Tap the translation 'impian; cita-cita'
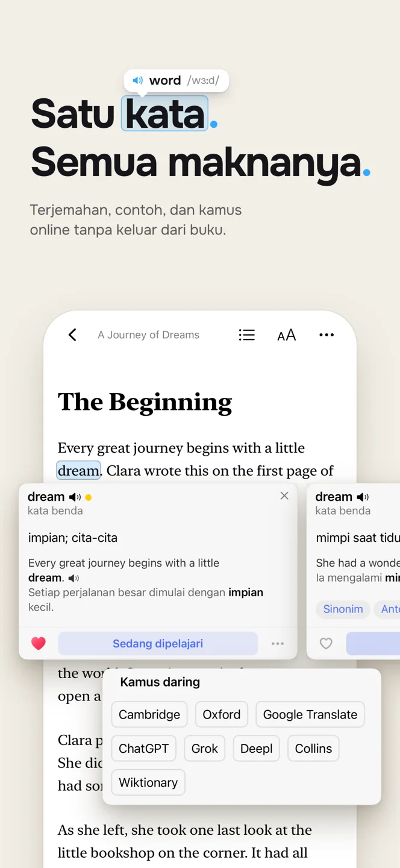 tap(73, 538)
